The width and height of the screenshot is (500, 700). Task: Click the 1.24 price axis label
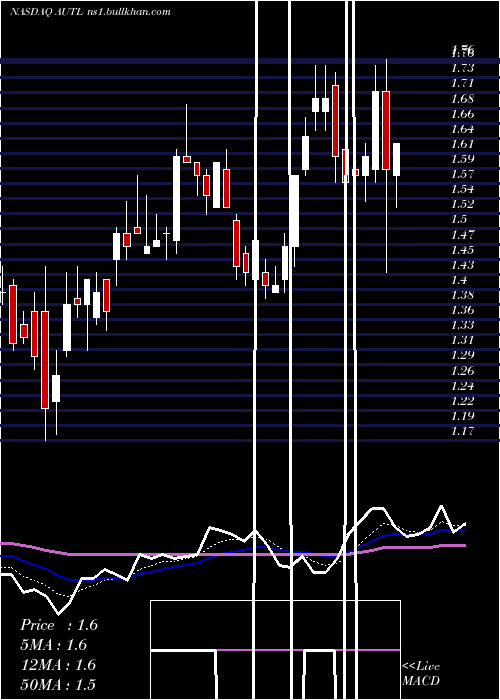click(x=462, y=386)
